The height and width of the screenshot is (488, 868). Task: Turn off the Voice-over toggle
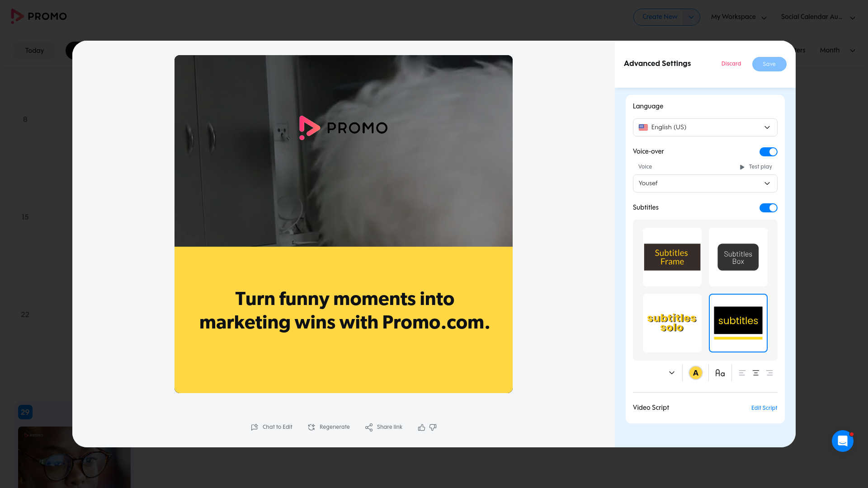768,152
